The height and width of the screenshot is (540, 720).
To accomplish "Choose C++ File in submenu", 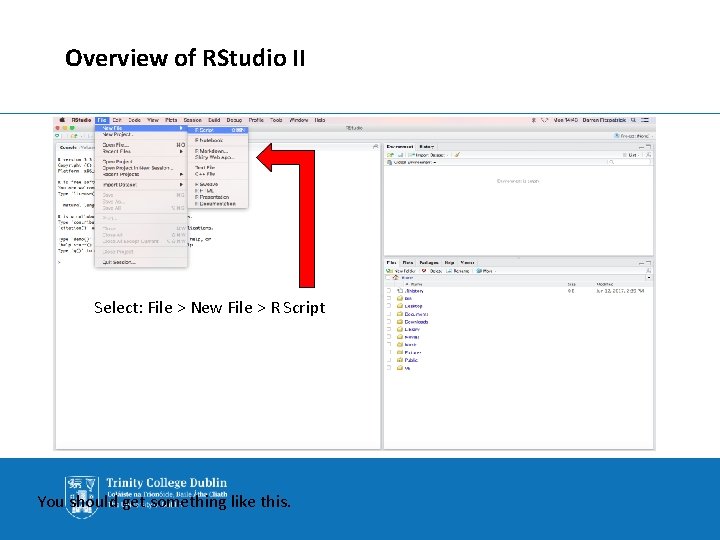I will click(218, 174).
